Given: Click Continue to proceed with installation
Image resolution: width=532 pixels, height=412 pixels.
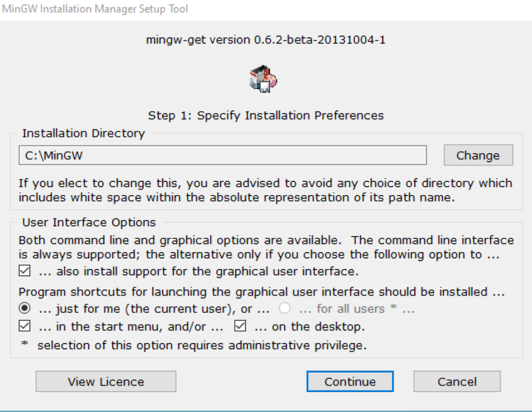Looking at the screenshot, I should point(350,381).
